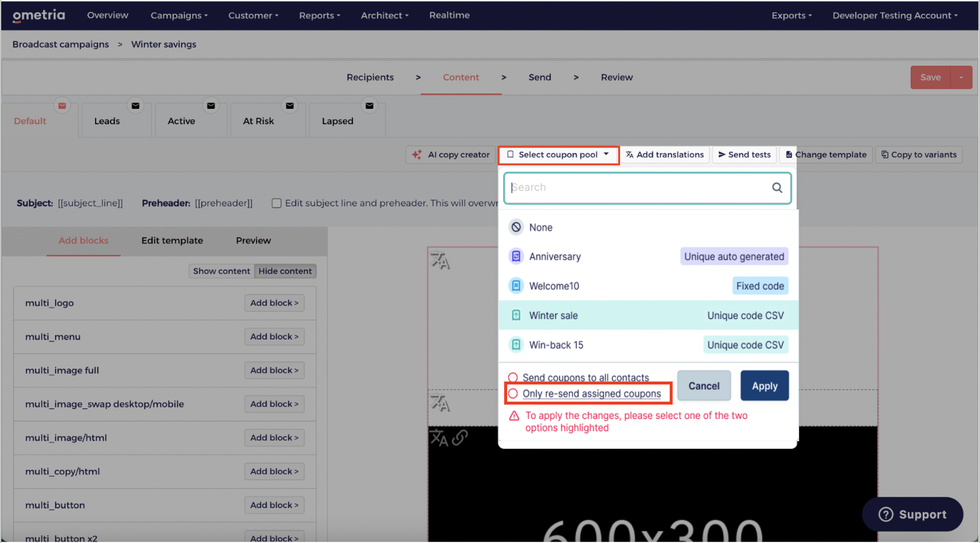Click the Anniversary coupon pool icon
The width and height of the screenshot is (980, 543).
(x=516, y=257)
